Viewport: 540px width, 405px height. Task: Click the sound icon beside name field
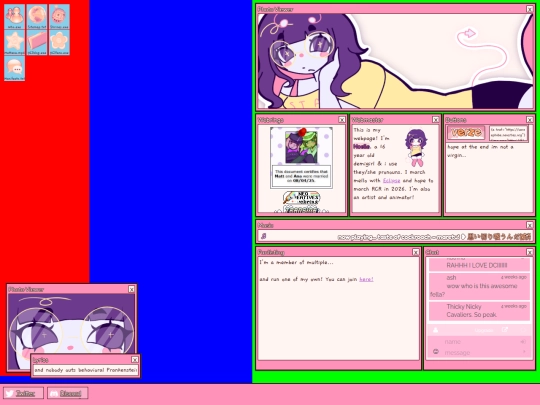point(523,342)
